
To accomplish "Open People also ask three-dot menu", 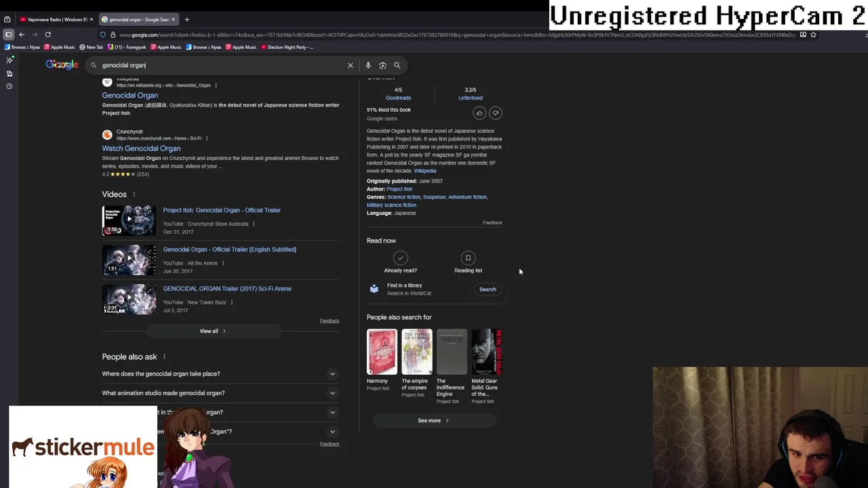I will (x=163, y=357).
